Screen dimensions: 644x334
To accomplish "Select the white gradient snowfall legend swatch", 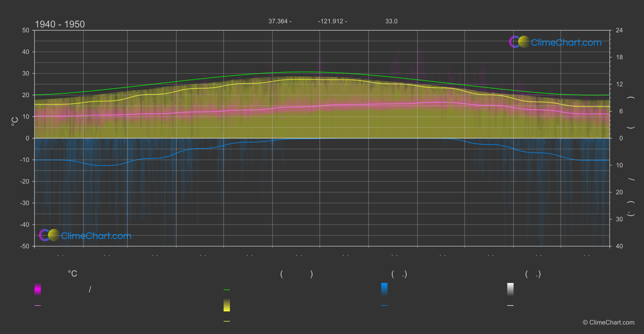I will point(511,289).
